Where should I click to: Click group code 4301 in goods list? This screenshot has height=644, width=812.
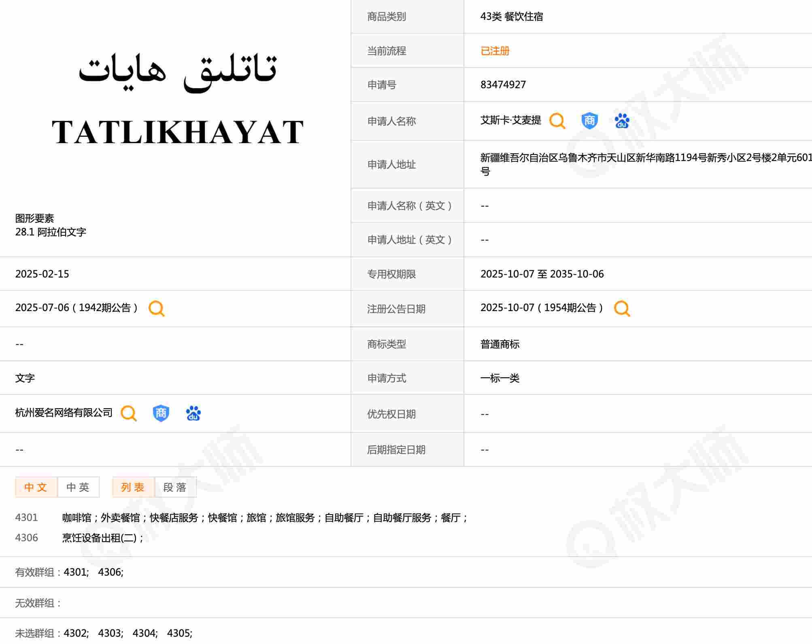click(27, 517)
